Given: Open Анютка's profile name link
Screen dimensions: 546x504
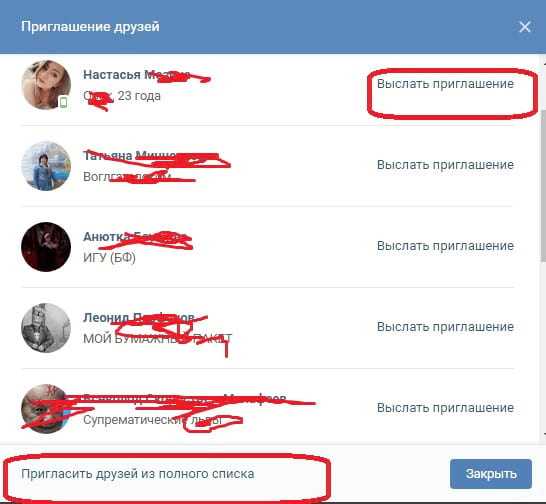Looking at the screenshot, I should tap(136, 237).
